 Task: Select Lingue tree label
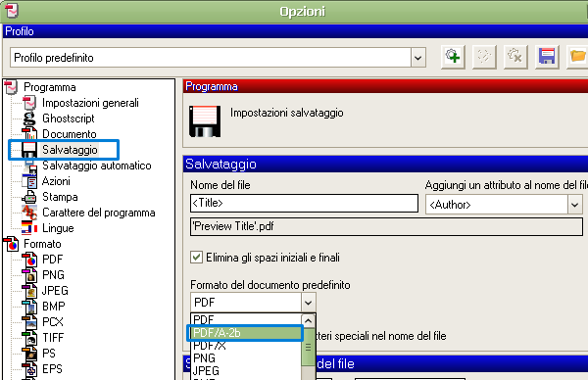coord(58,228)
